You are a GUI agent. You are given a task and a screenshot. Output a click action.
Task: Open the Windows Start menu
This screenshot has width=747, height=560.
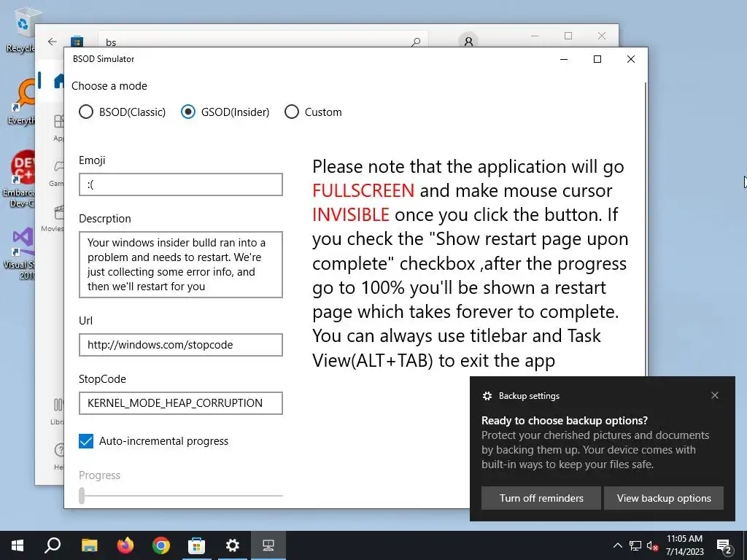click(x=18, y=545)
